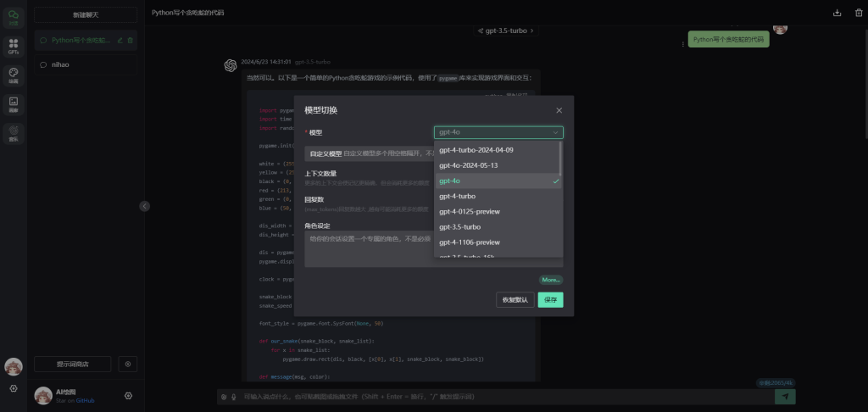Click 新建聊天 to start new chat
This screenshot has width=868, height=412.
[x=86, y=14]
